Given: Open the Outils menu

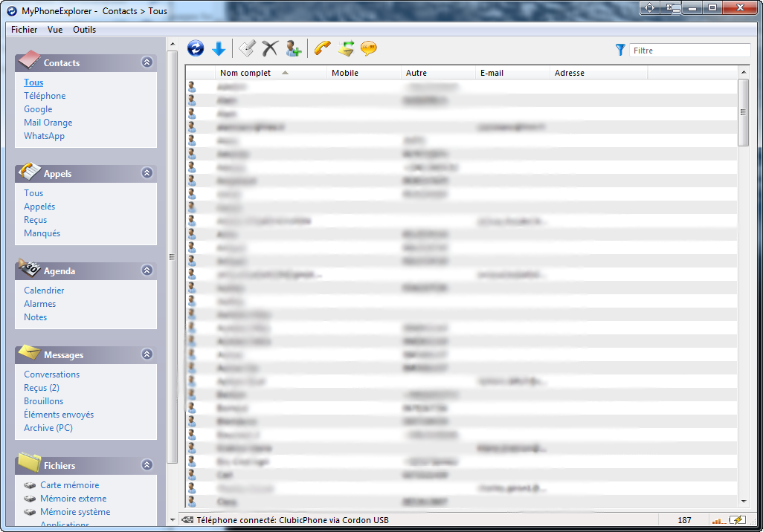Looking at the screenshot, I should click(84, 30).
